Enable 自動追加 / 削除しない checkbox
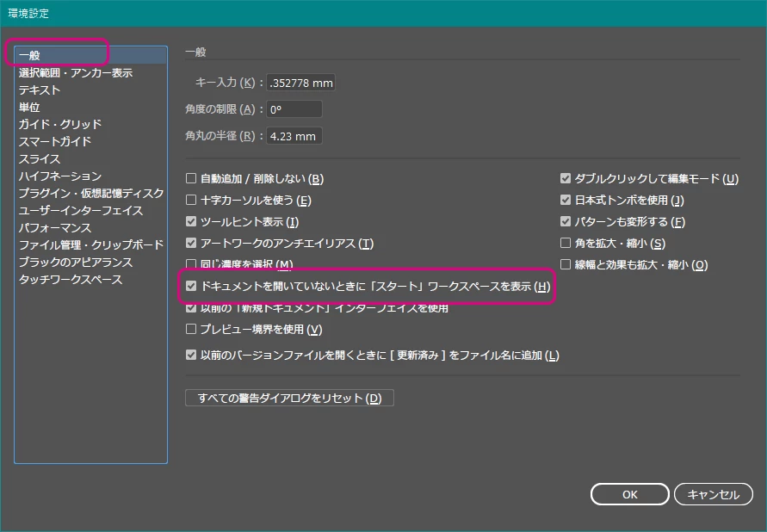Viewport: 767px width, 532px height. point(191,178)
